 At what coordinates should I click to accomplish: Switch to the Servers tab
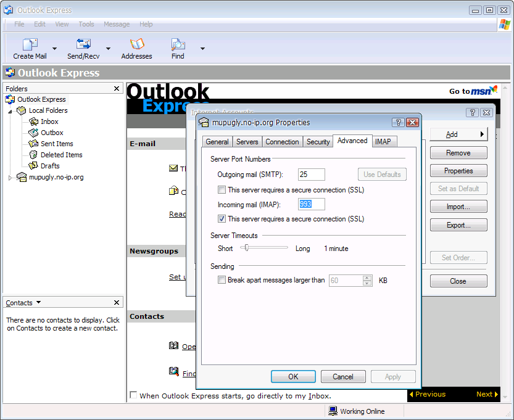[247, 142]
